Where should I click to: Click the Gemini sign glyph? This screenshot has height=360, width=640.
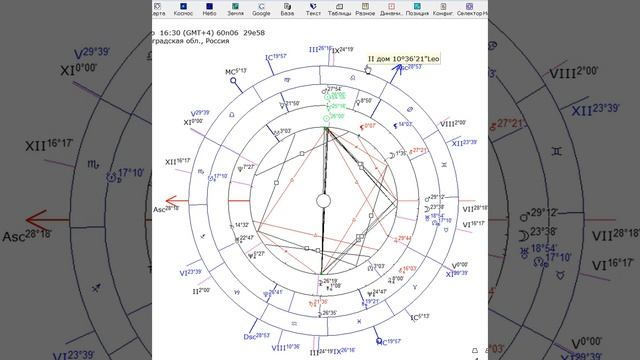pyautogui.click(x=444, y=165)
